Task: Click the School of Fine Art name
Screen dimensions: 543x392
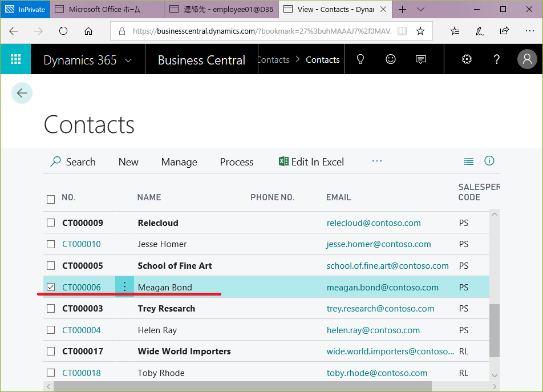Action: (175, 265)
